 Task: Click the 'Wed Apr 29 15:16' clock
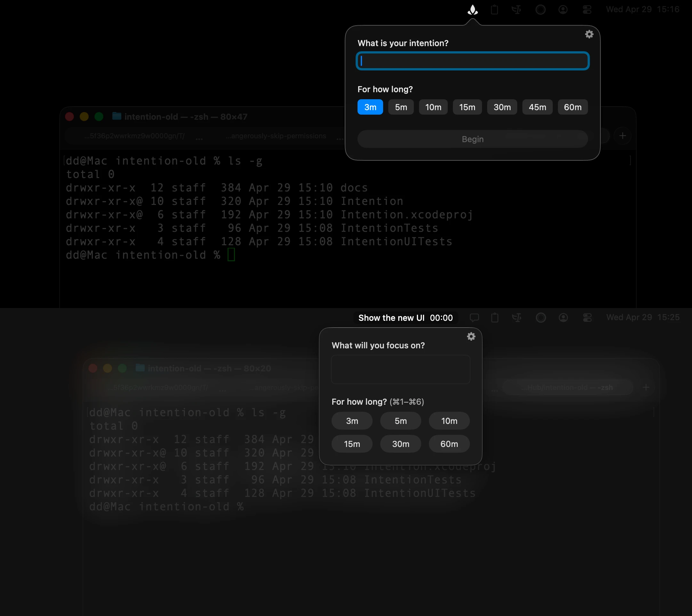pos(642,10)
